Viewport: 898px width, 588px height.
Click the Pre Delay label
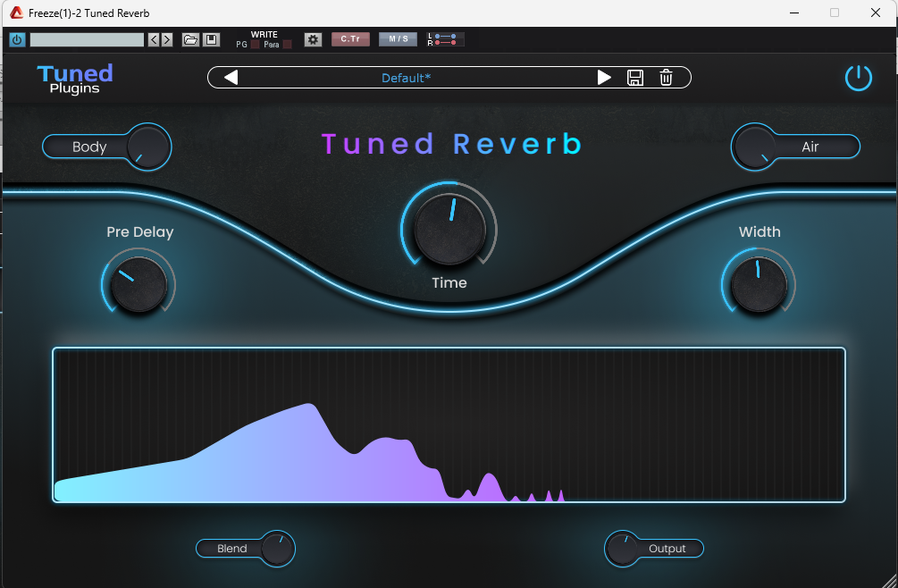[139, 231]
